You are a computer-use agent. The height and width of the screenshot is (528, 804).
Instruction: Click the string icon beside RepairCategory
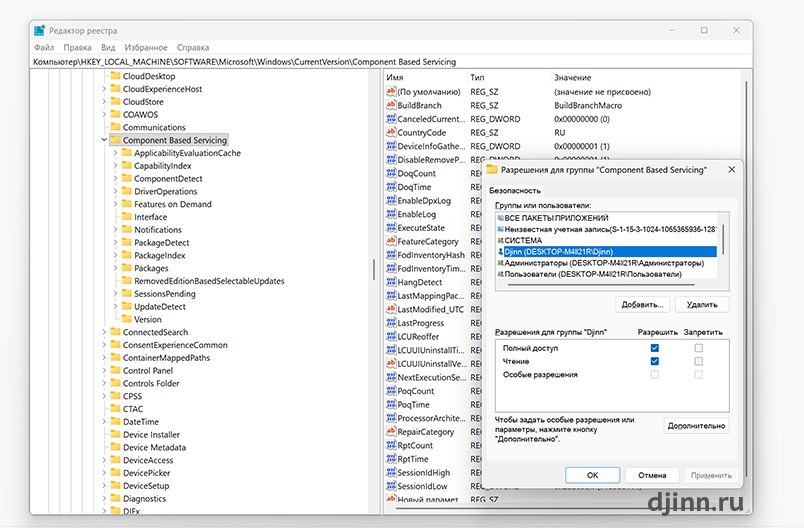click(x=391, y=432)
